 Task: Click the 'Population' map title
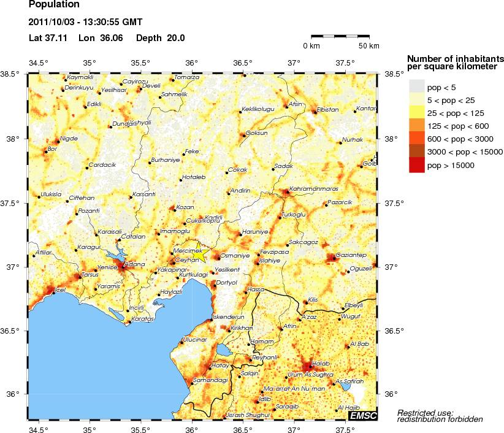coord(53,6)
